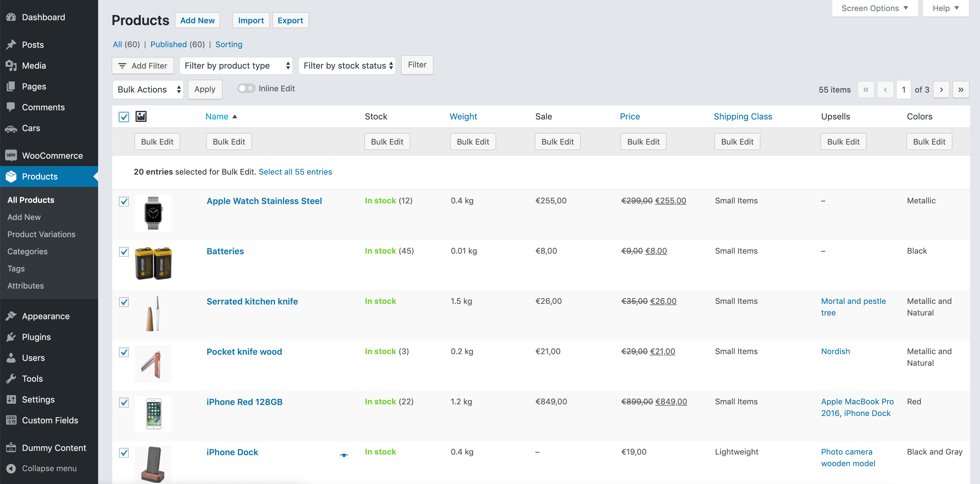Open the Bulk Actions dropdown

[x=148, y=90]
